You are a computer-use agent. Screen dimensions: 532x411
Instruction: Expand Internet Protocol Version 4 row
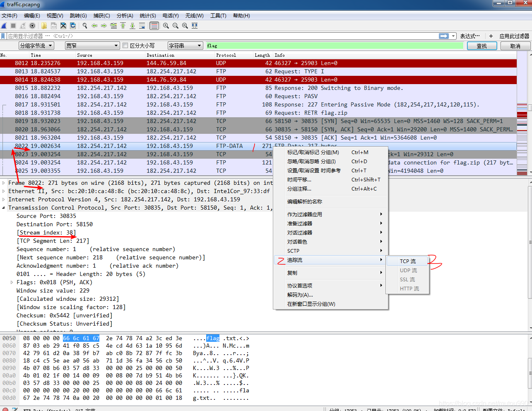(x=4, y=199)
